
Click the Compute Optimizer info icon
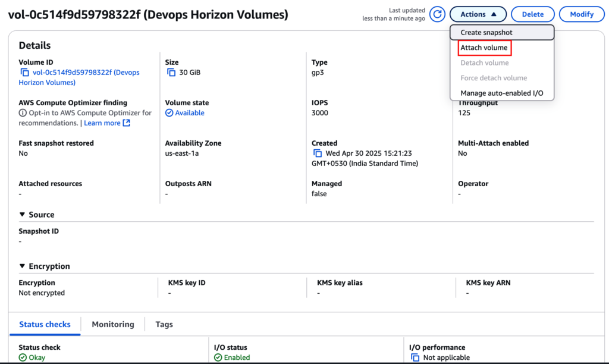pyautogui.click(x=23, y=113)
